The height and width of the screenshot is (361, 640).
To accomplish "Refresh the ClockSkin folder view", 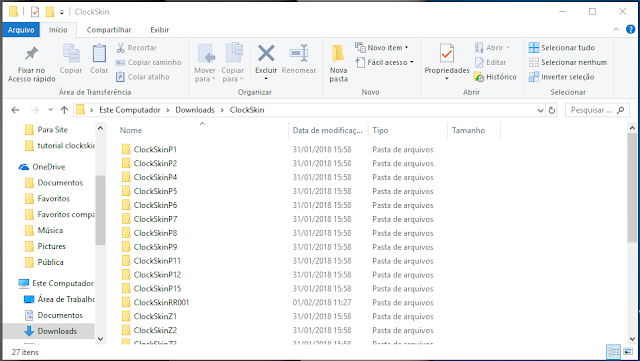I will pyautogui.click(x=552, y=110).
